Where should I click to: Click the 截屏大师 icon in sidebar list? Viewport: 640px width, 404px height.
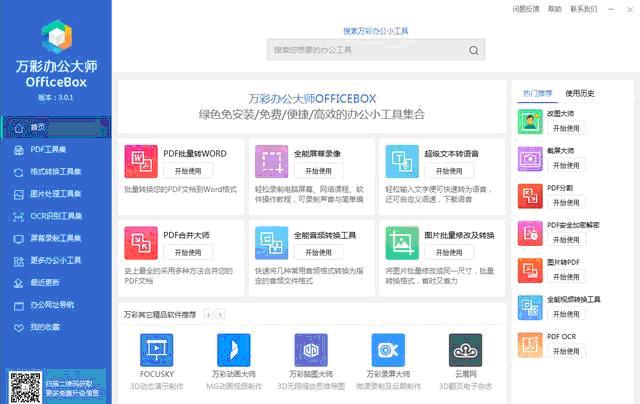point(530,159)
